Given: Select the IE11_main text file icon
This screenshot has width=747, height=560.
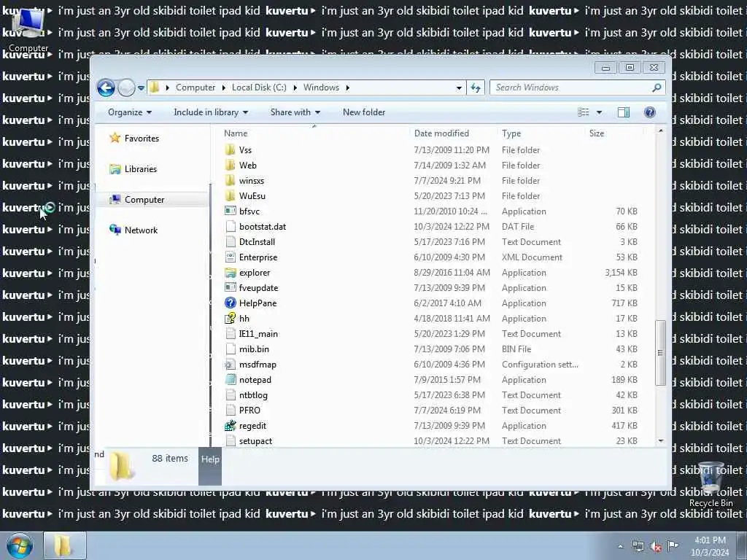Looking at the screenshot, I should pos(231,334).
